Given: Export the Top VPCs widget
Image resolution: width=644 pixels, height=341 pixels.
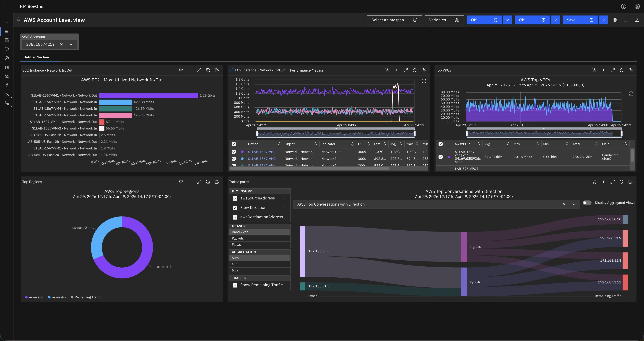Looking at the screenshot, I should tap(631, 70).
